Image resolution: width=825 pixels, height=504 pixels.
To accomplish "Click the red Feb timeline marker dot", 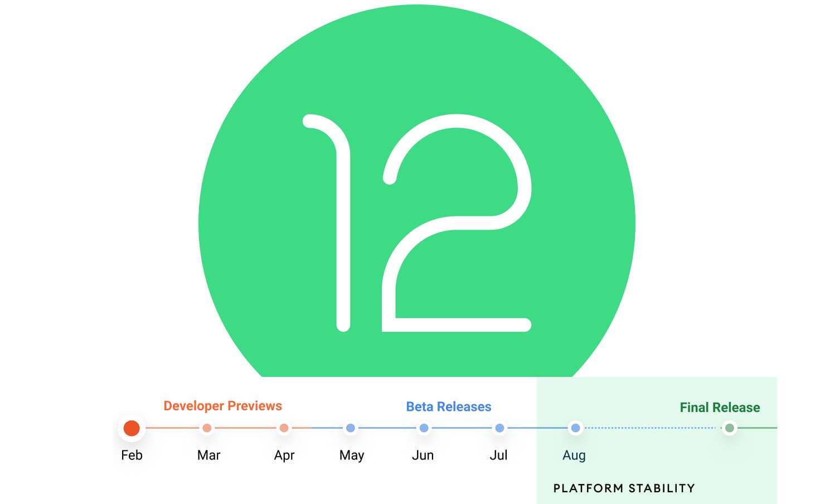I will point(132,428).
